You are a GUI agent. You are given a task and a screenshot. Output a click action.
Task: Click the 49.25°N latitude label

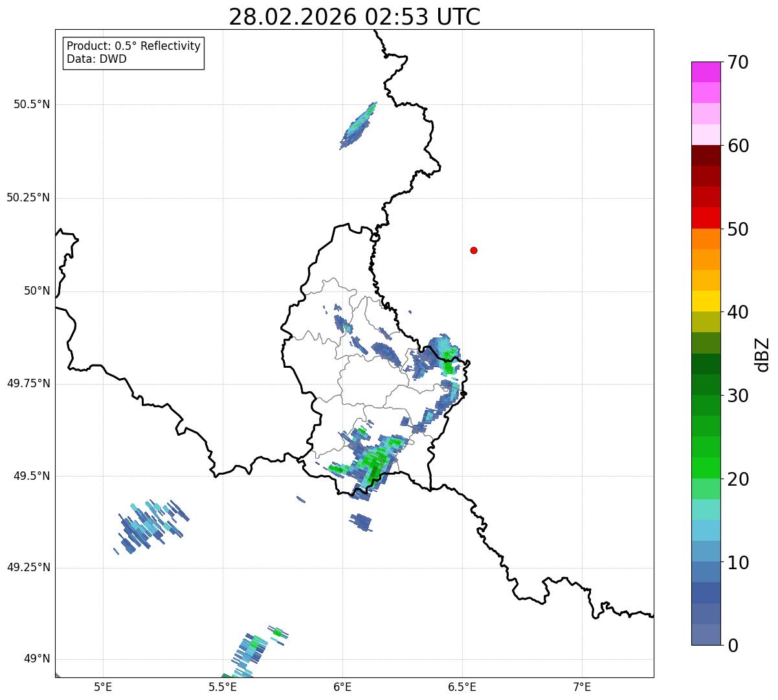[x=28, y=568]
